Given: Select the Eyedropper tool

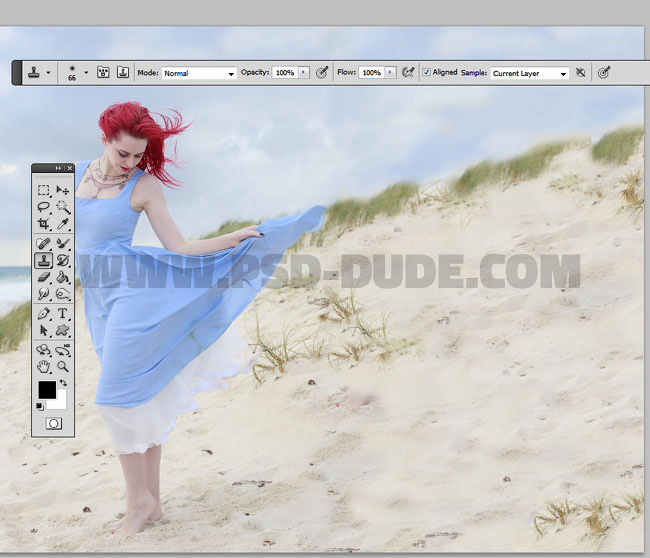Looking at the screenshot, I should pos(63,224).
